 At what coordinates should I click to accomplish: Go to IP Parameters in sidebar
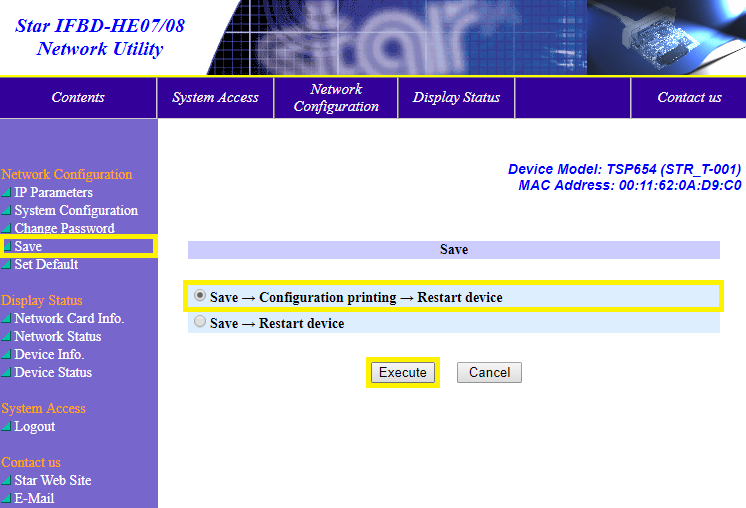[53, 192]
